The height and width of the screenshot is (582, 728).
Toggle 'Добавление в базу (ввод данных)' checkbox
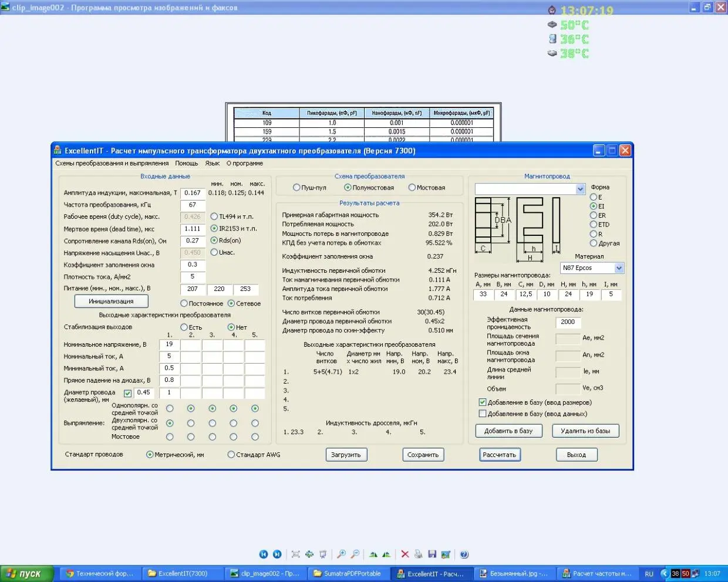483,414
